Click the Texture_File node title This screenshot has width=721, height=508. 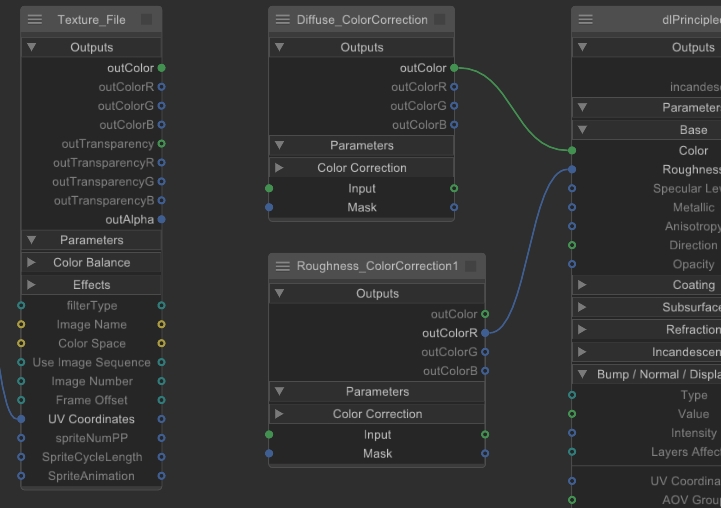(x=91, y=20)
